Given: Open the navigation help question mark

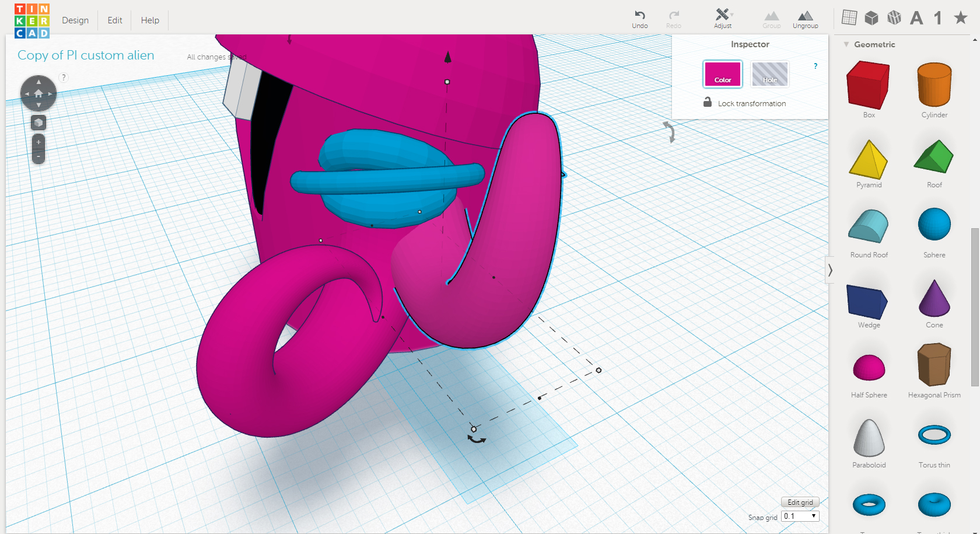Looking at the screenshot, I should [64, 77].
